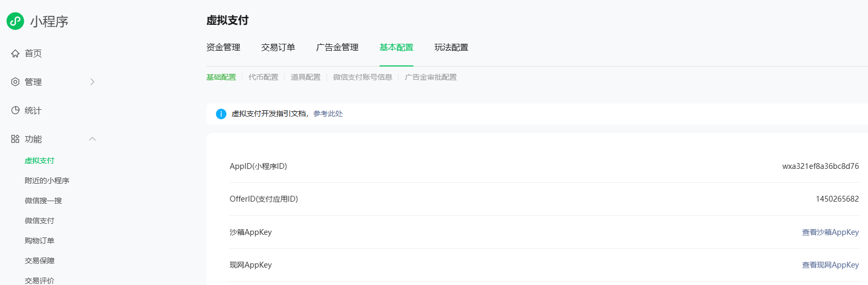Open the 参考此处 documentation link

coord(328,113)
